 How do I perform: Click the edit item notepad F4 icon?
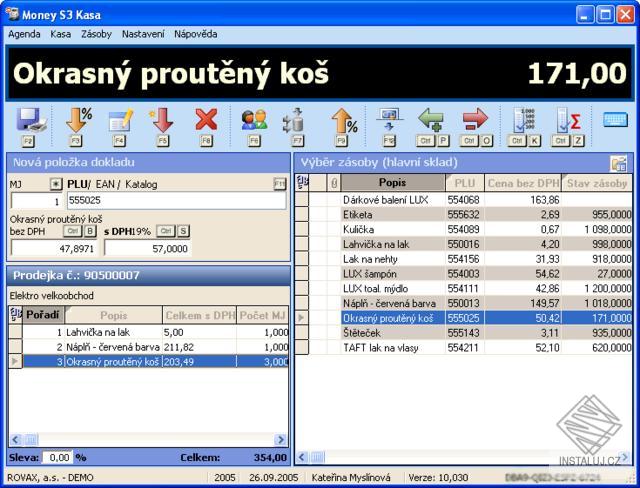pos(120,120)
